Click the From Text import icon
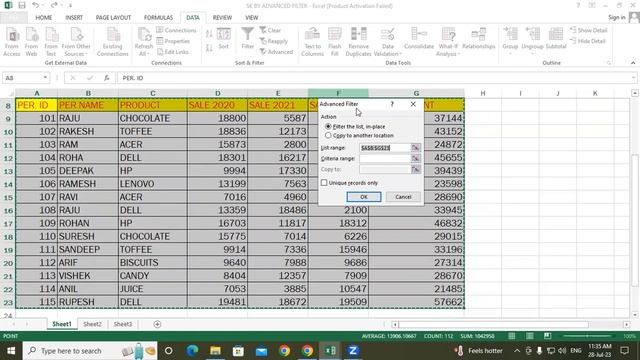The width and height of the screenshot is (640, 360). tap(51, 41)
